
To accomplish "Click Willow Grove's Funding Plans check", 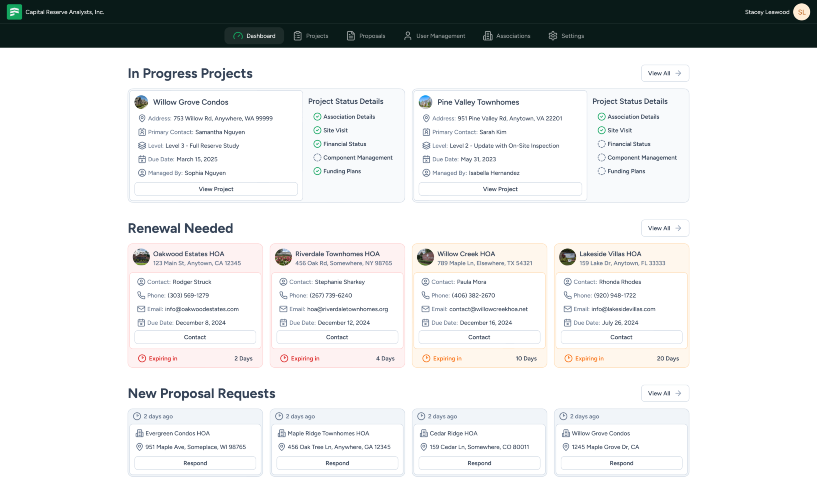I will pyautogui.click(x=317, y=171).
